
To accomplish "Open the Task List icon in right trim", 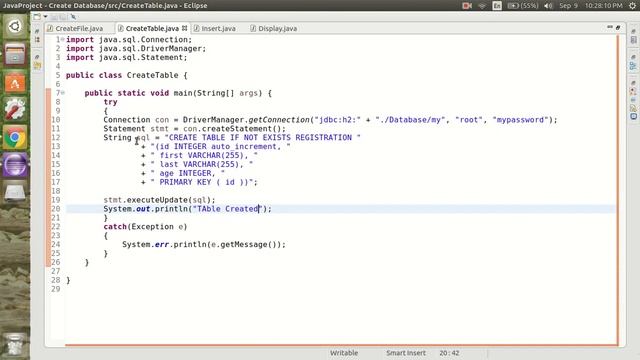I will tap(633, 40).
